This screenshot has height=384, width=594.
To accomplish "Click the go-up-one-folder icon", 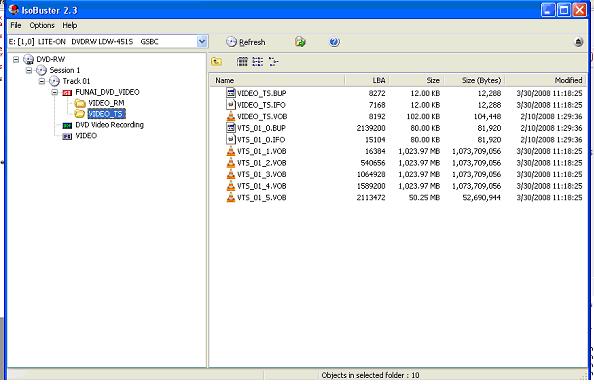I will point(216,61).
